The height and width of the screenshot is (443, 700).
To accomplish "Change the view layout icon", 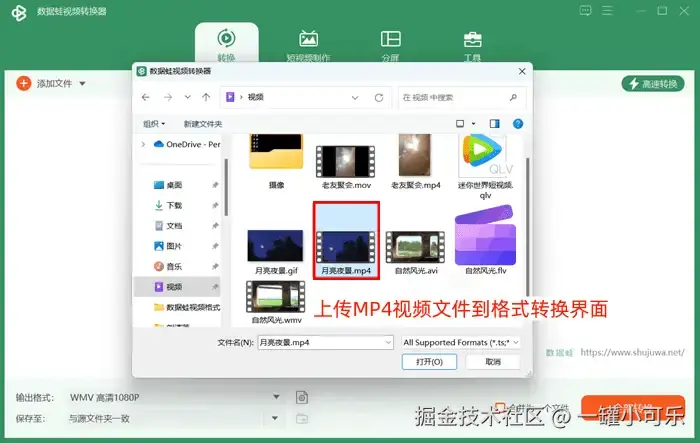I will point(460,124).
